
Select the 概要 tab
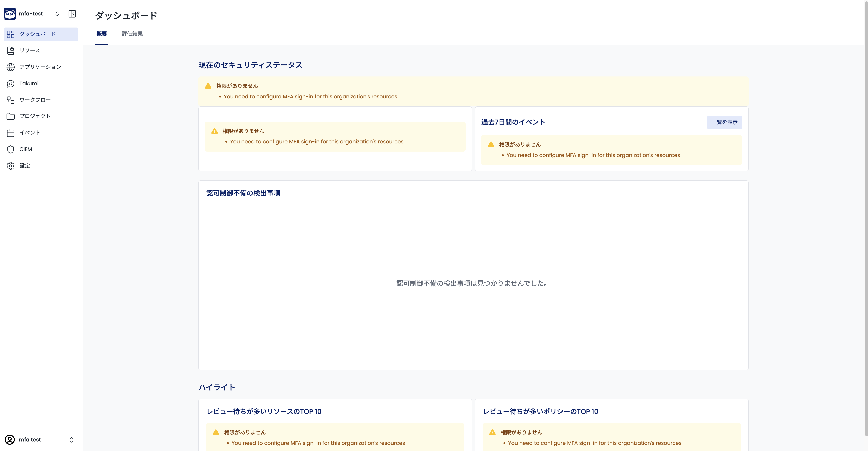[101, 34]
